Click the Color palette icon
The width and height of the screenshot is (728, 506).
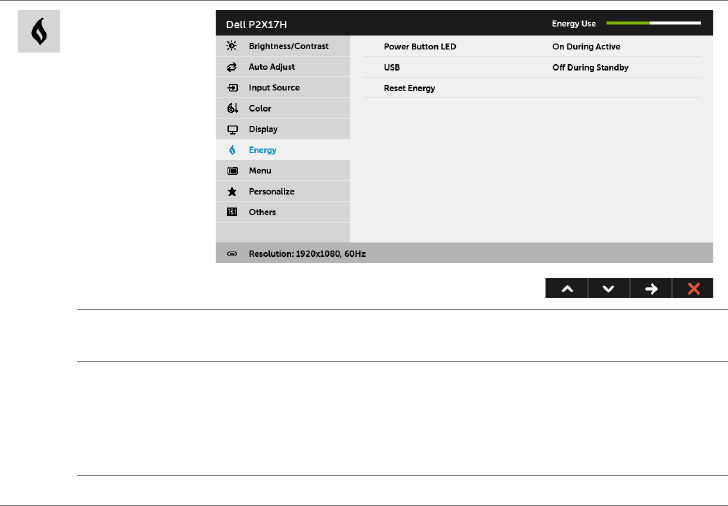(232, 108)
